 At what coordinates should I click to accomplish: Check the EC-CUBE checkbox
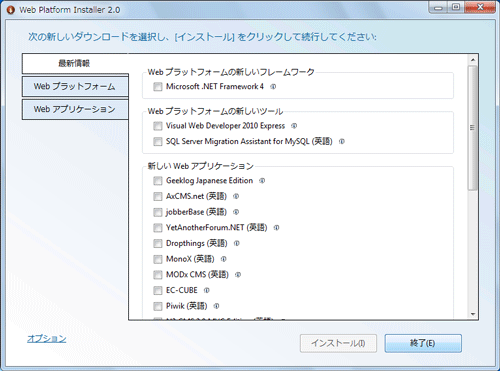coord(158,290)
